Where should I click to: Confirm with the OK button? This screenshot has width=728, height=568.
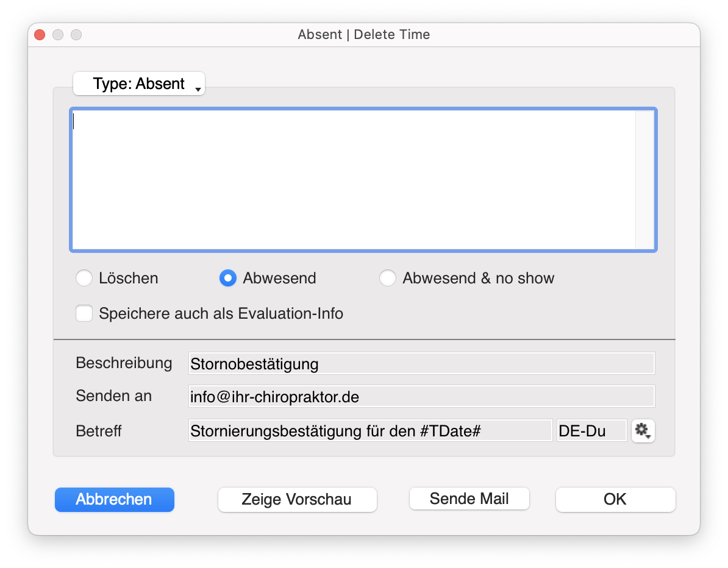tap(615, 500)
